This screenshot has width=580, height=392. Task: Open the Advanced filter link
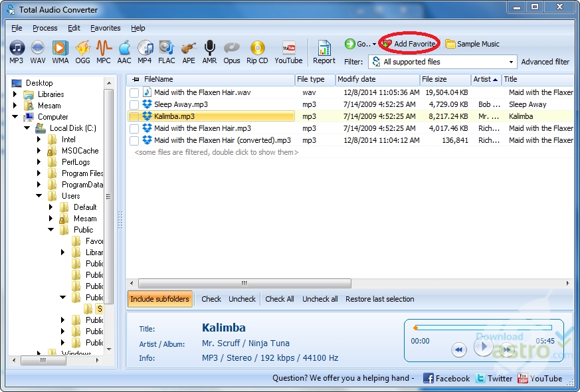click(x=545, y=62)
